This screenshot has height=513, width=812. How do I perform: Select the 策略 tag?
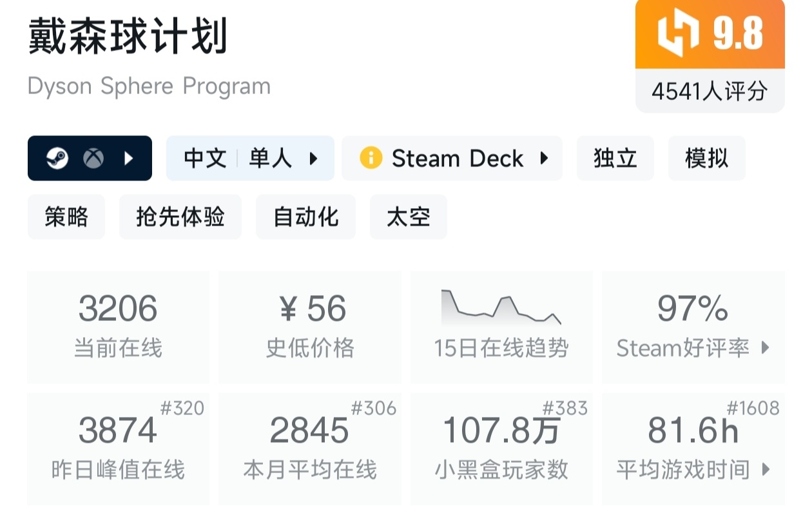(x=66, y=217)
